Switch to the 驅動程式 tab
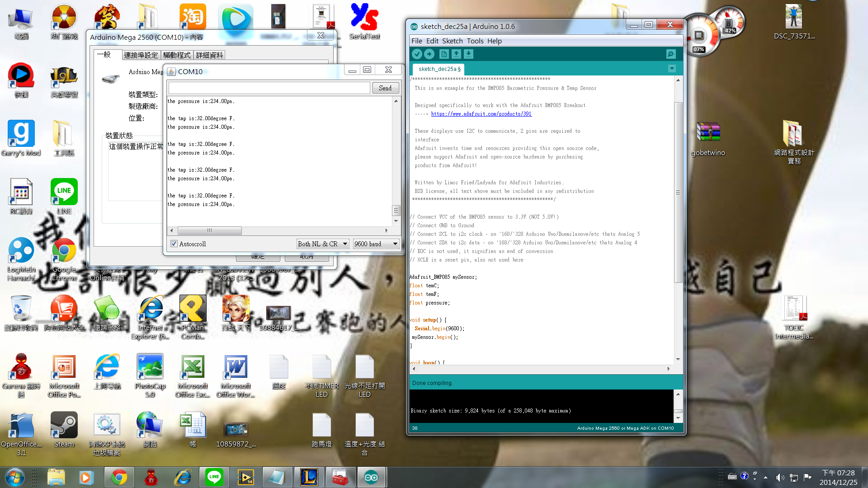Image resolution: width=868 pixels, height=488 pixels. 177,55
